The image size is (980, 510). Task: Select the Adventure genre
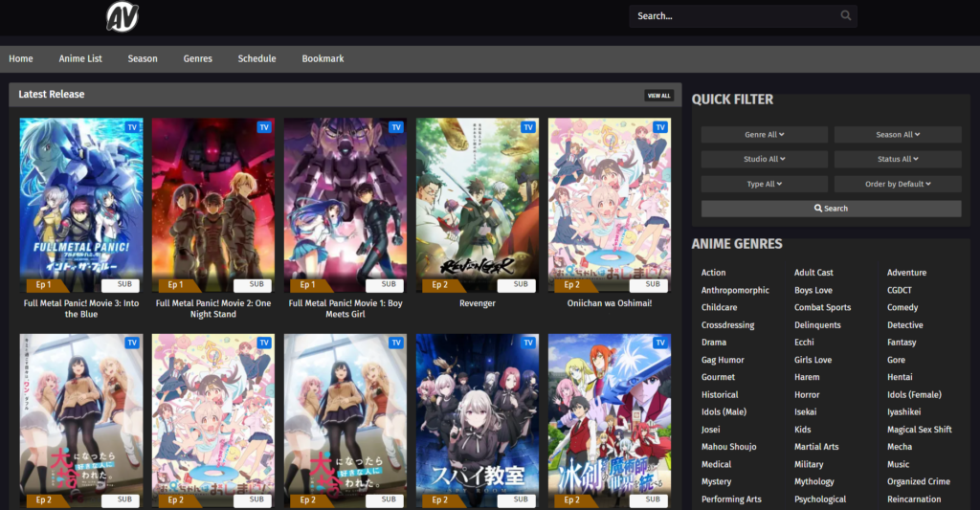[x=906, y=273]
